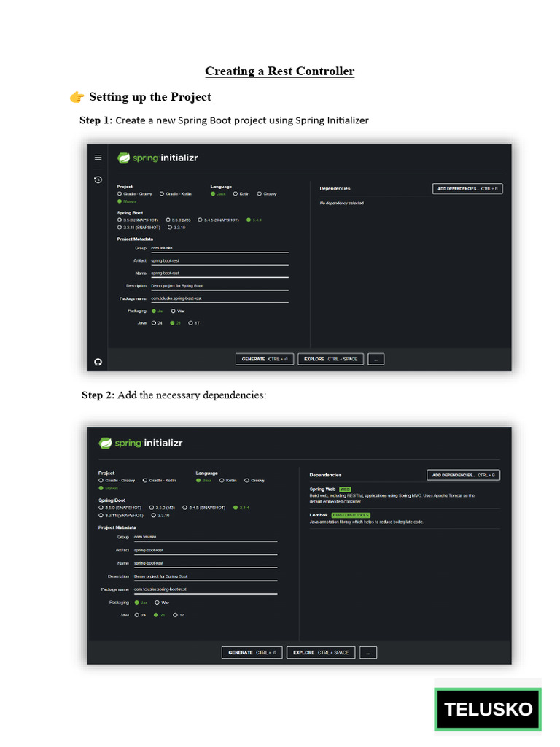Screen dimensions: 560x747
Task: Open the three-dots more button in Step 1 screenshot
Action: [376, 359]
